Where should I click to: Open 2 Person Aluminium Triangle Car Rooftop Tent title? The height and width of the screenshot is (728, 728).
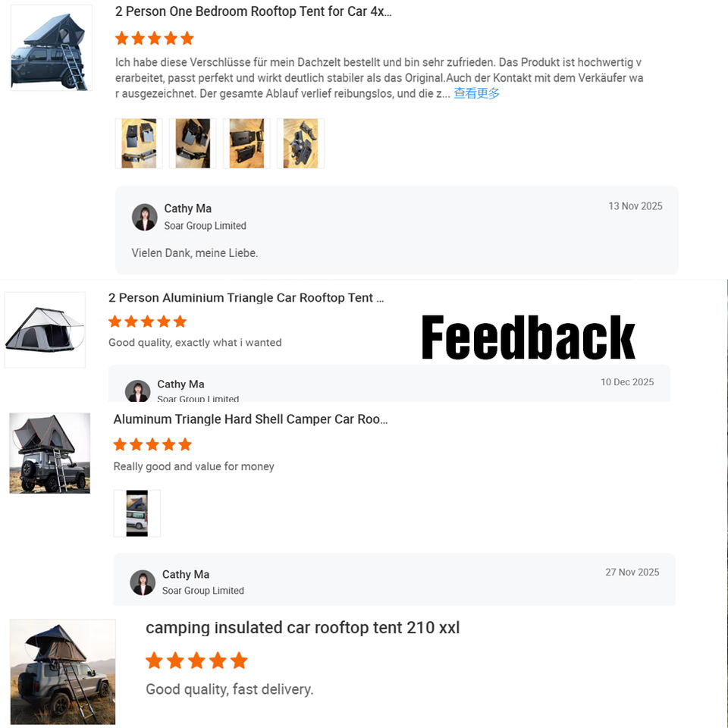click(246, 297)
